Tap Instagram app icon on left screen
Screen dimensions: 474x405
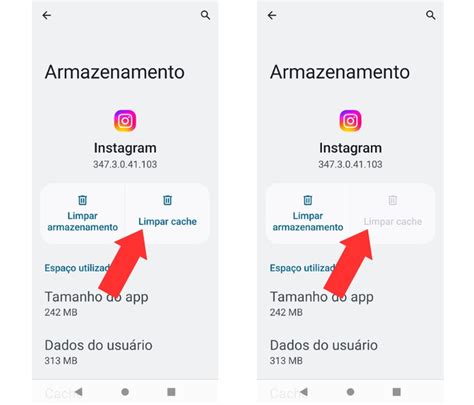[x=125, y=121]
